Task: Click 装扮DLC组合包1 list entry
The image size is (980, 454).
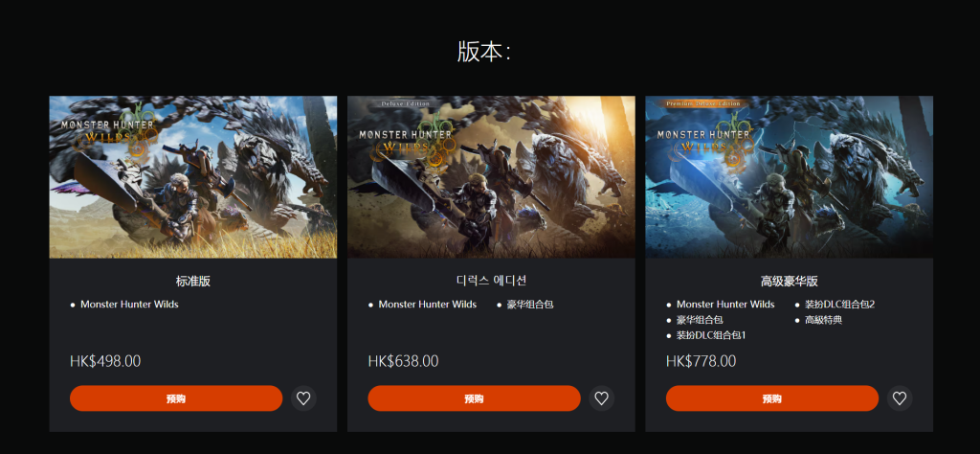Action: (x=711, y=336)
